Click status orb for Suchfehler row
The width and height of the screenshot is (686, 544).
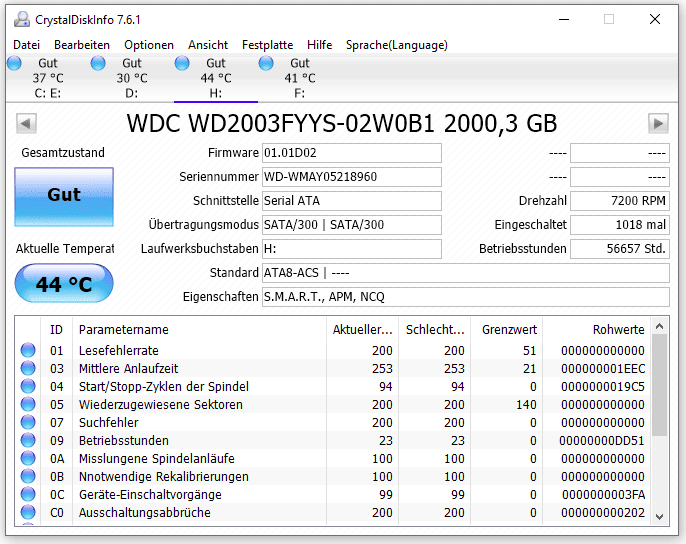(x=28, y=422)
